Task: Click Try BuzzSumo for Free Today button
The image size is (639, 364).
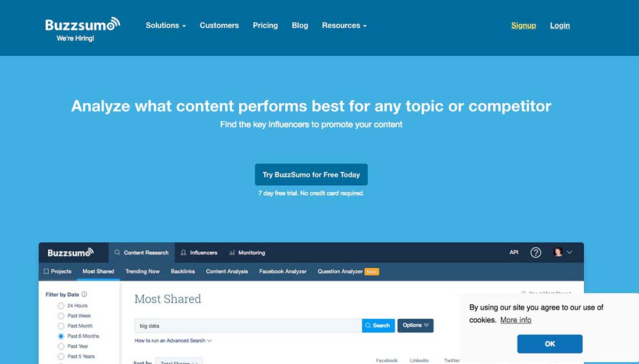Action: [311, 175]
